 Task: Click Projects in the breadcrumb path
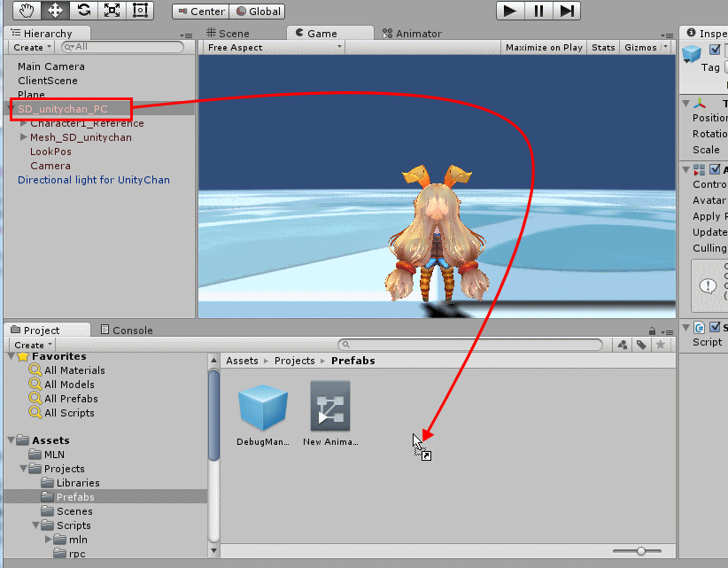click(x=294, y=361)
